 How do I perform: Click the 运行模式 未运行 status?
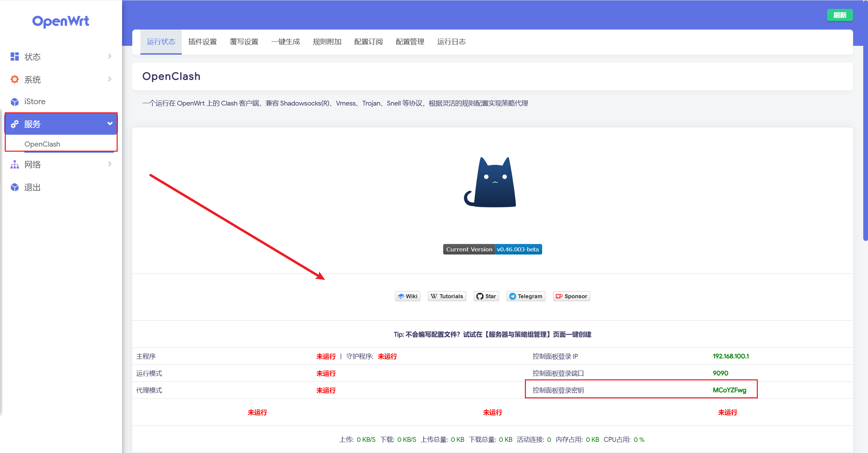pos(326,373)
